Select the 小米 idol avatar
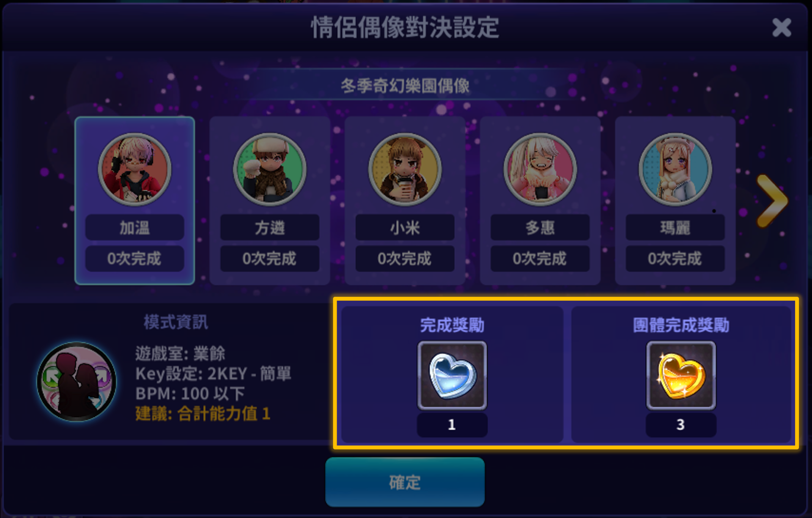Viewport: 812px width, 518px height. coord(405,170)
